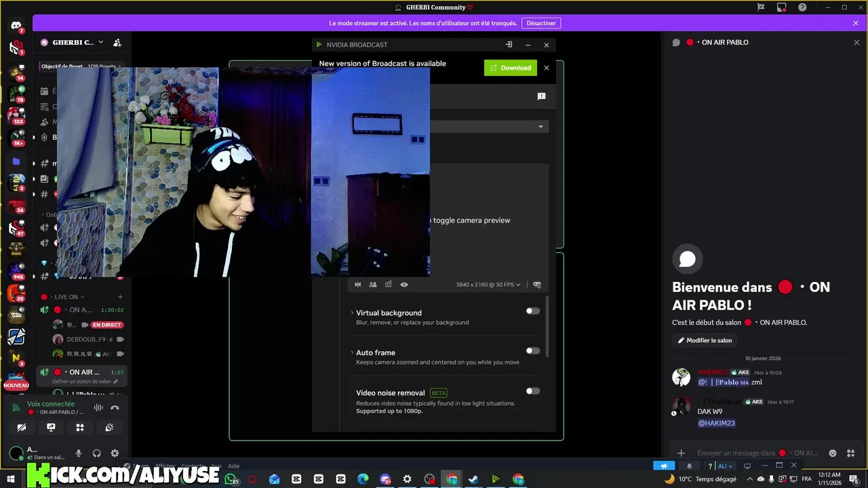Add a channel to LIVE ON category
The height and width of the screenshot is (488, 868).
120,297
